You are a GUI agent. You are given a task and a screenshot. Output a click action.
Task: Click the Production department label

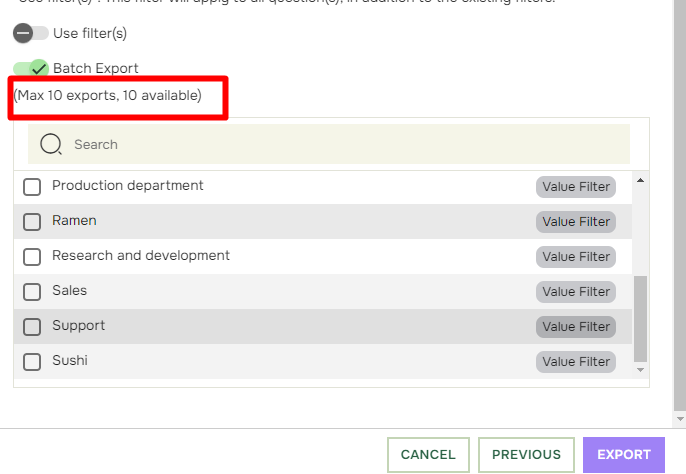128,186
